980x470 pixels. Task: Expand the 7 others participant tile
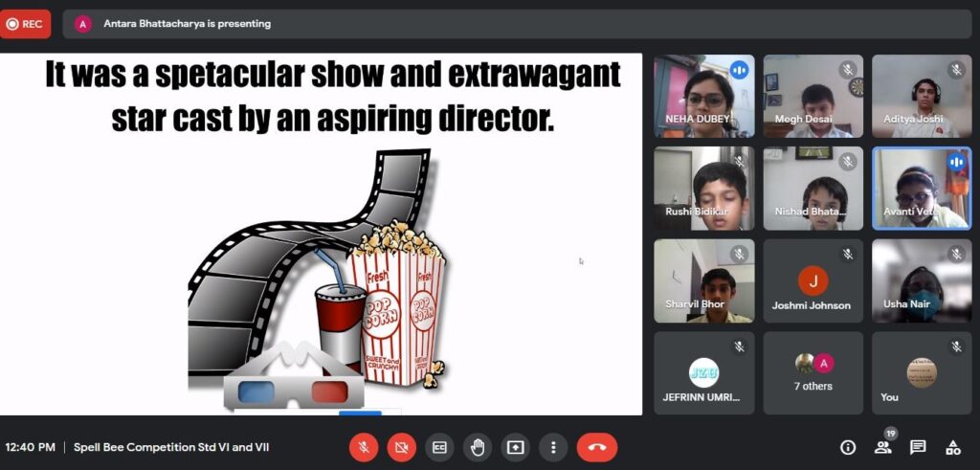[813, 372]
